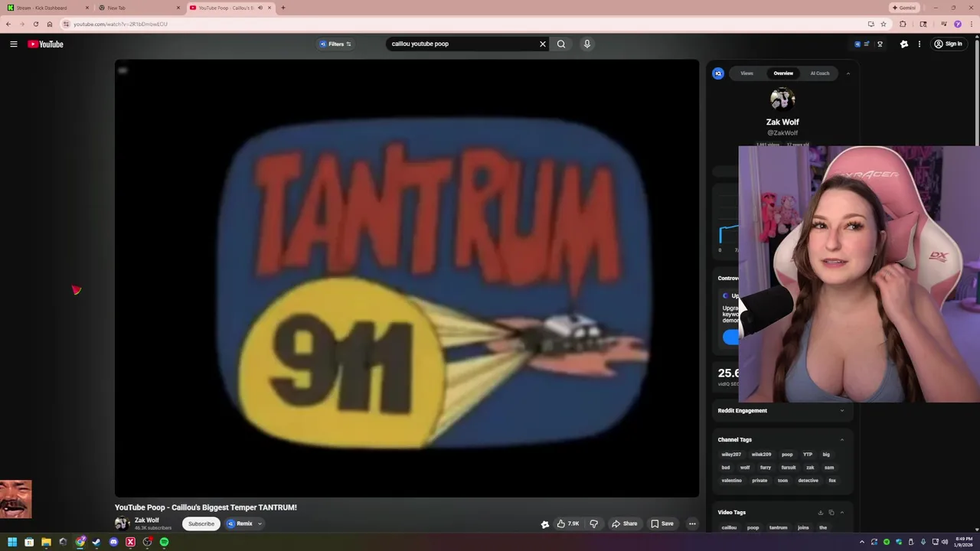This screenshot has width=980, height=551.
Task: Click the video player to pause
Action: (407, 279)
